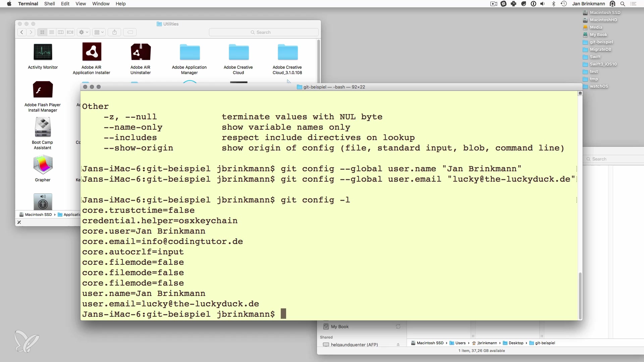Image resolution: width=644 pixels, height=362 pixels.
Task: Click Desktop in the Finder path bar
Action: click(516, 343)
